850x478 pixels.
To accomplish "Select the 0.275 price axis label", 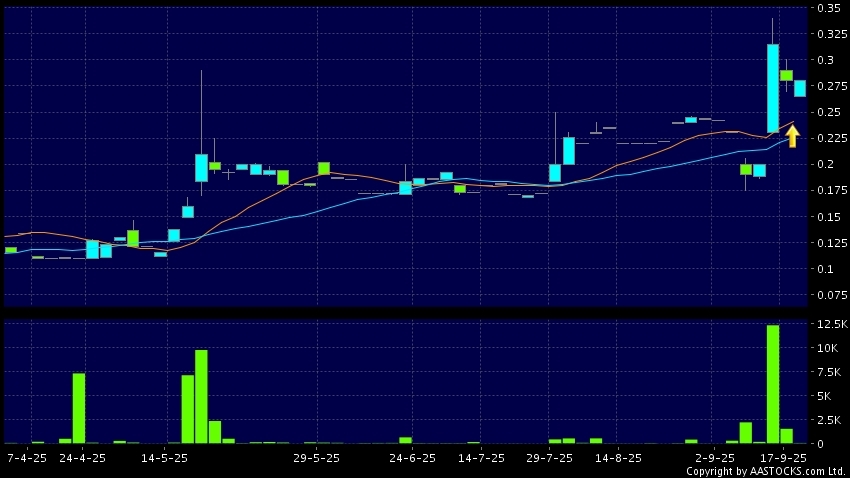I will pos(832,86).
